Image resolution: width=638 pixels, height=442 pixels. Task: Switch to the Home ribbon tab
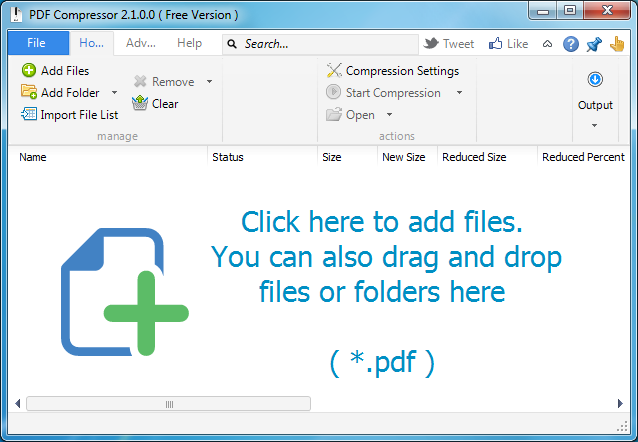(x=91, y=43)
